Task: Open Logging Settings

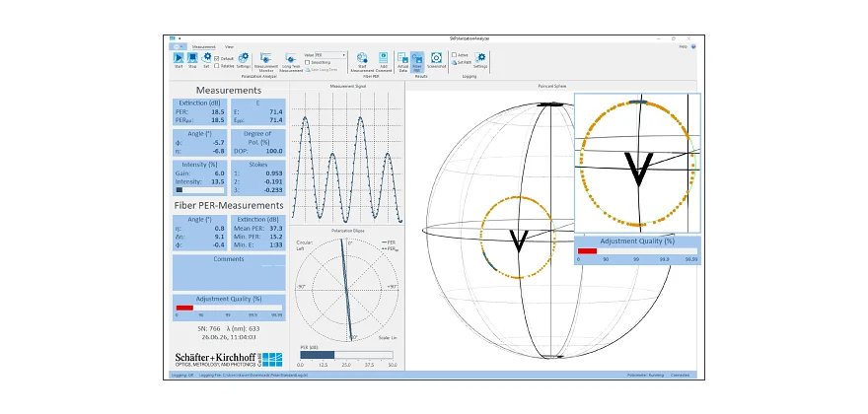Action: [x=480, y=60]
